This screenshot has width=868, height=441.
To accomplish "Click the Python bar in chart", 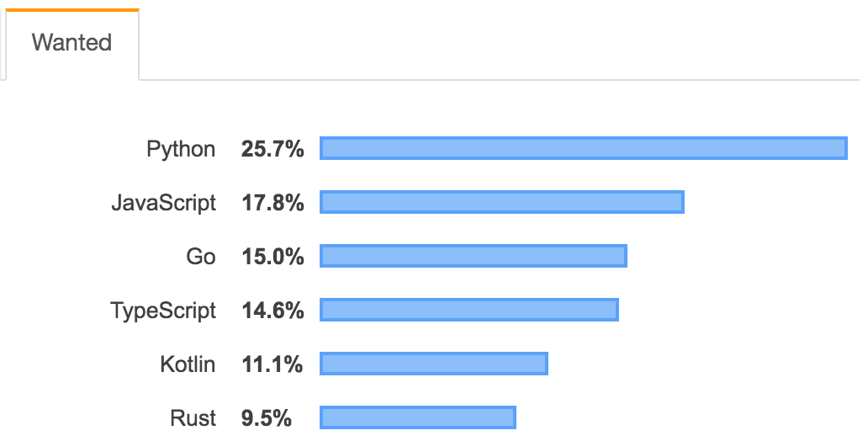I will point(584,148).
